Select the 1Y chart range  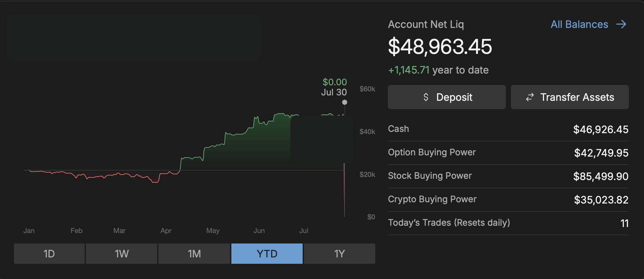click(339, 254)
